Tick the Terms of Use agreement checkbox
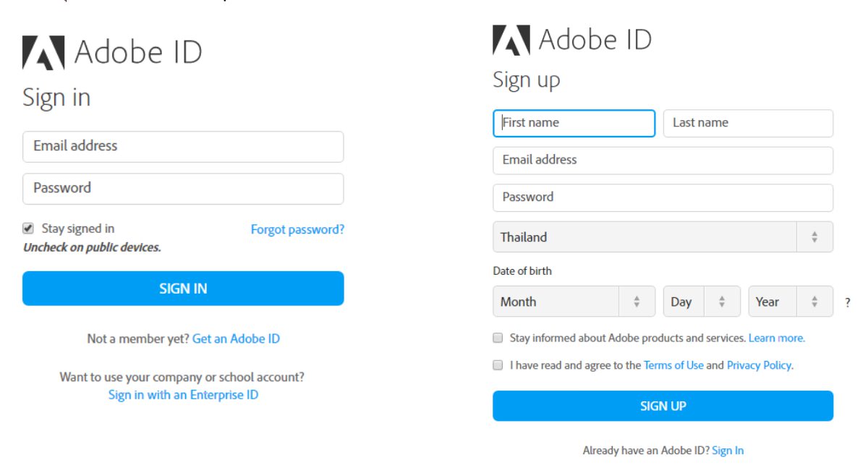 tap(498, 365)
